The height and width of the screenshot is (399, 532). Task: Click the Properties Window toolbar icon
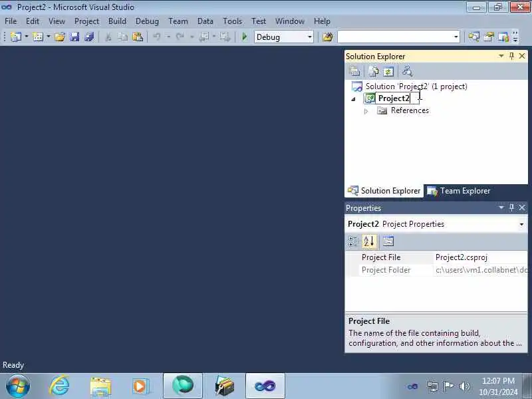point(489,37)
